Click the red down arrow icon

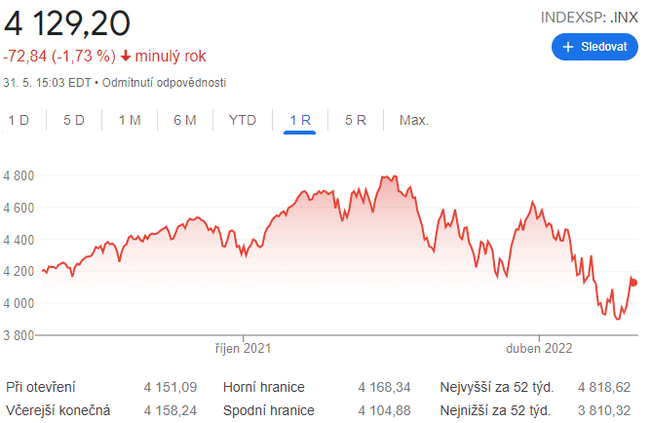(x=125, y=55)
